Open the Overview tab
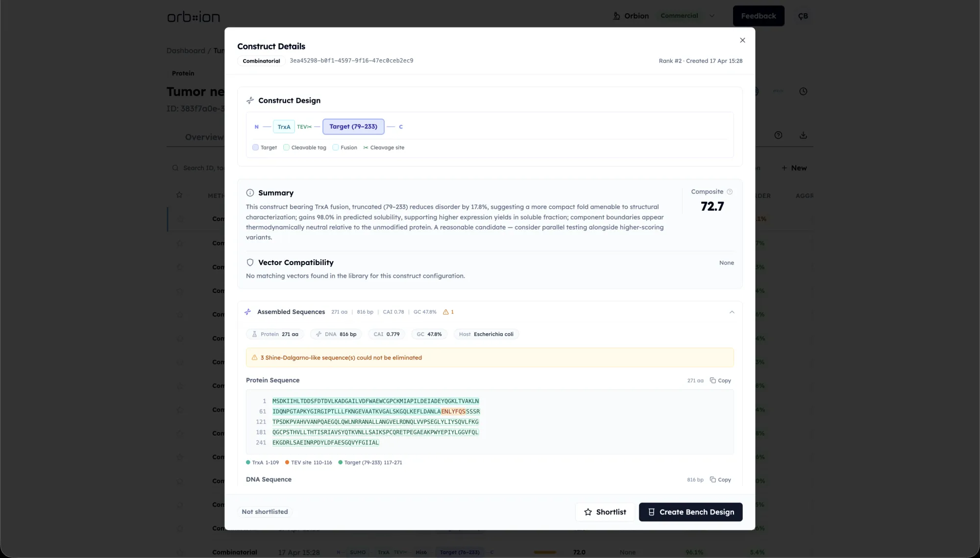The height and width of the screenshot is (558, 980). (x=204, y=137)
